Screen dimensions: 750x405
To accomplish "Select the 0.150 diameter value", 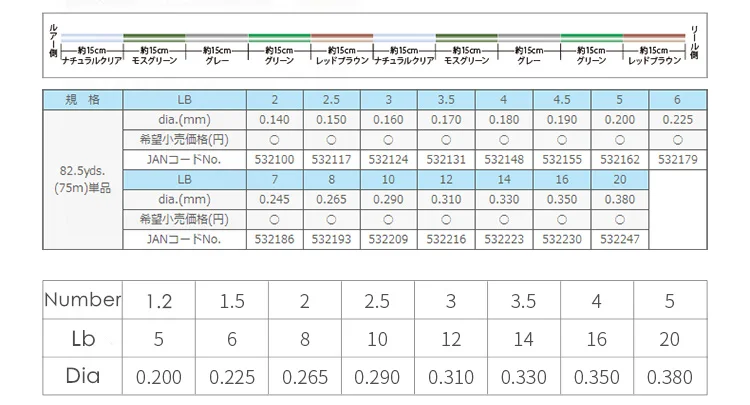I will pos(331,120).
